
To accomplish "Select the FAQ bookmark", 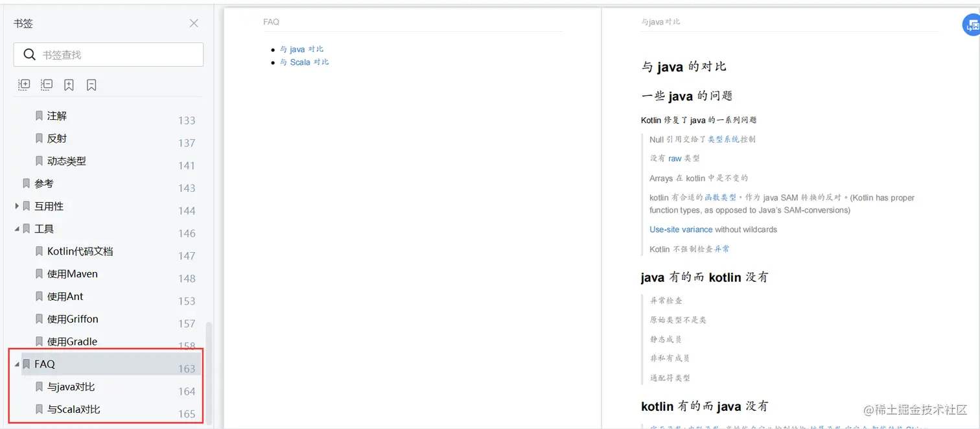I will point(45,364).
